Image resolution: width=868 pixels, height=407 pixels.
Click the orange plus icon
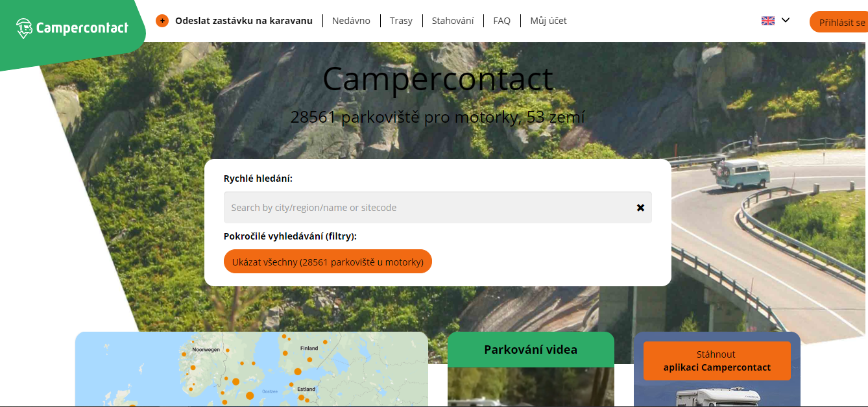click(162, 21)
